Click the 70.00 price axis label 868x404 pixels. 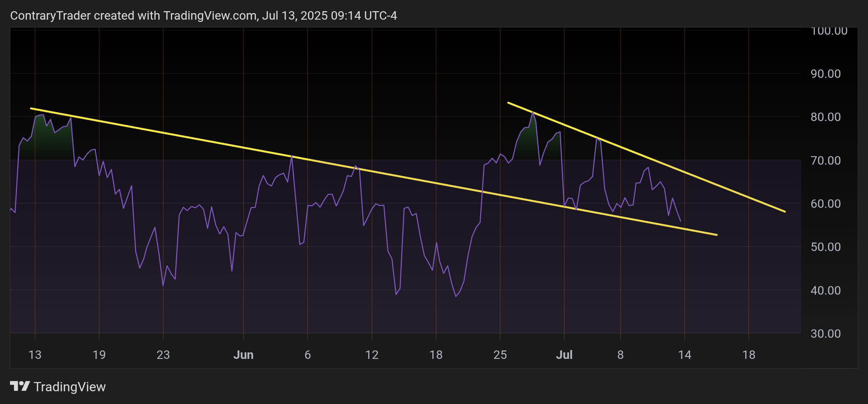tap(826, 160)
